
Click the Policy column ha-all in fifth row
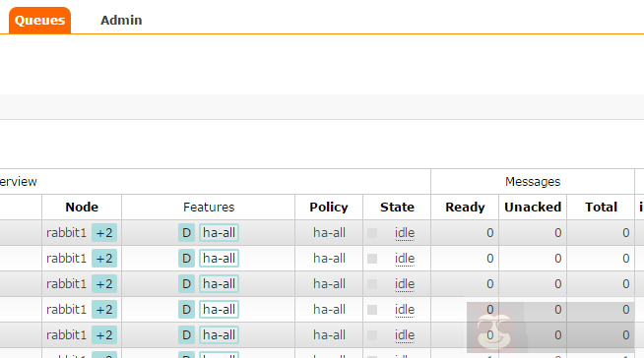(x=329, y=335)
